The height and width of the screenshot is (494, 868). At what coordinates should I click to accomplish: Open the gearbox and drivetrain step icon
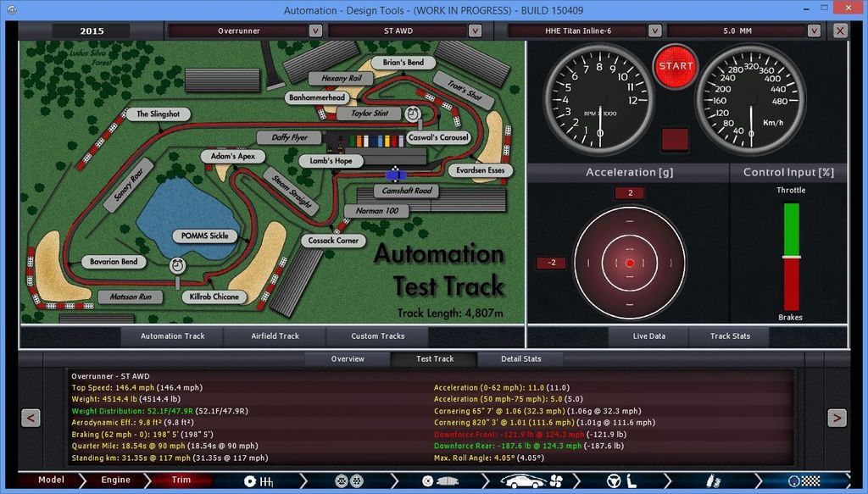coord(259,481)
